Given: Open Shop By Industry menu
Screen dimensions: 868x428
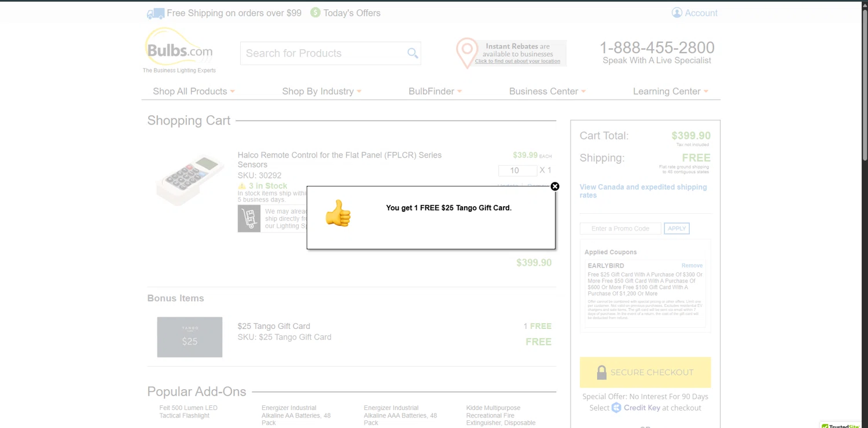Looking at the screenshot, I should tap(322, 91).
